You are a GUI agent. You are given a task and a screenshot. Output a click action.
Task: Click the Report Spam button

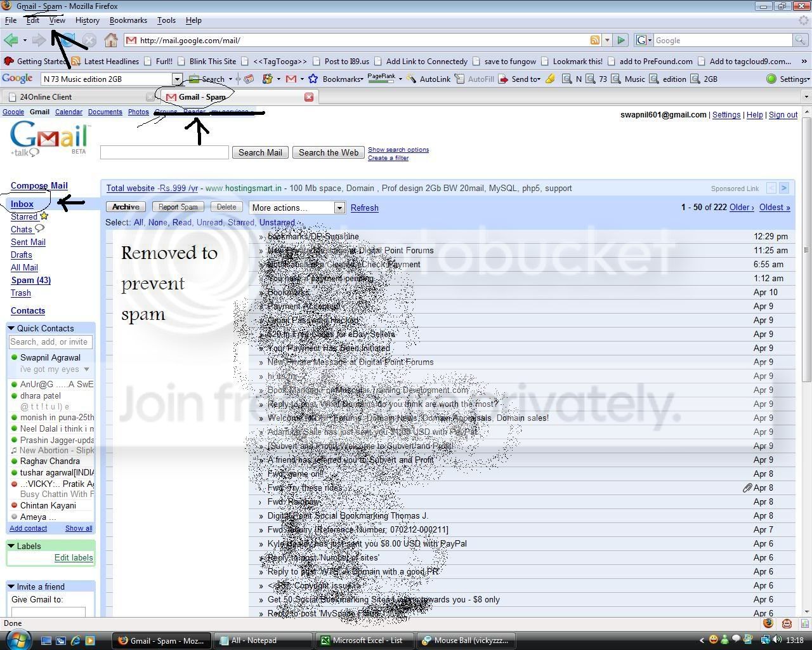[x=178, y=207]
